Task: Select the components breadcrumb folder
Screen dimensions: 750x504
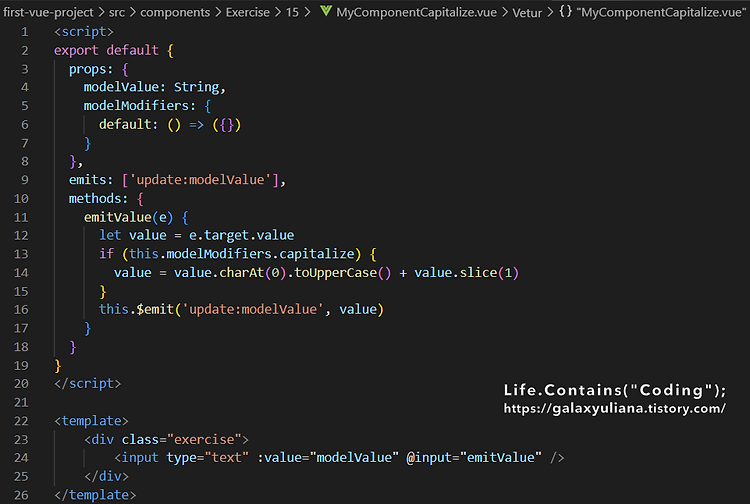Action: [175, 12]
